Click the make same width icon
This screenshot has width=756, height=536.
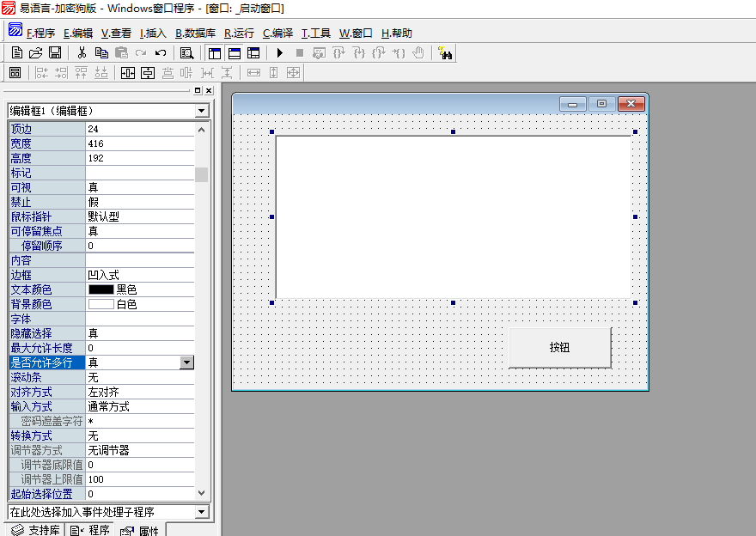[253, 73]
